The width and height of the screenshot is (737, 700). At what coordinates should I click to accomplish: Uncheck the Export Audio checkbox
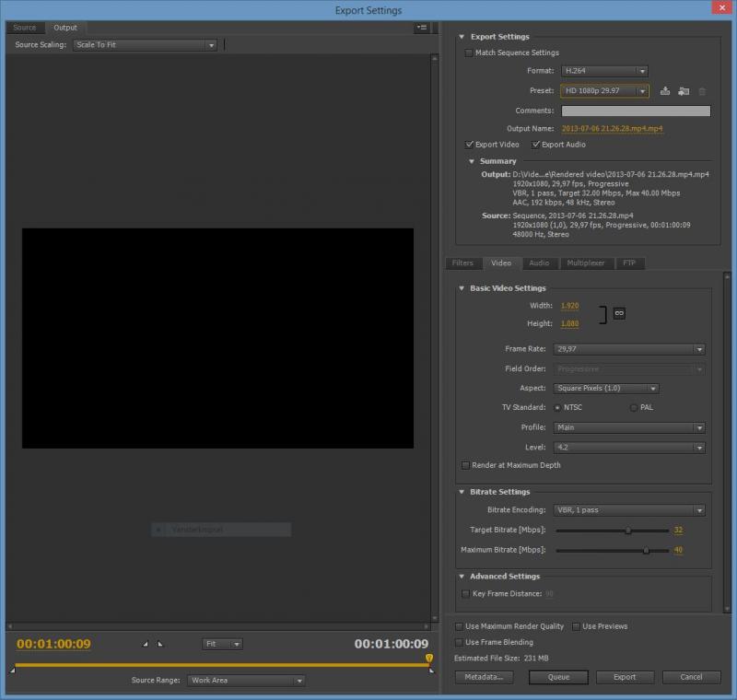535,145
